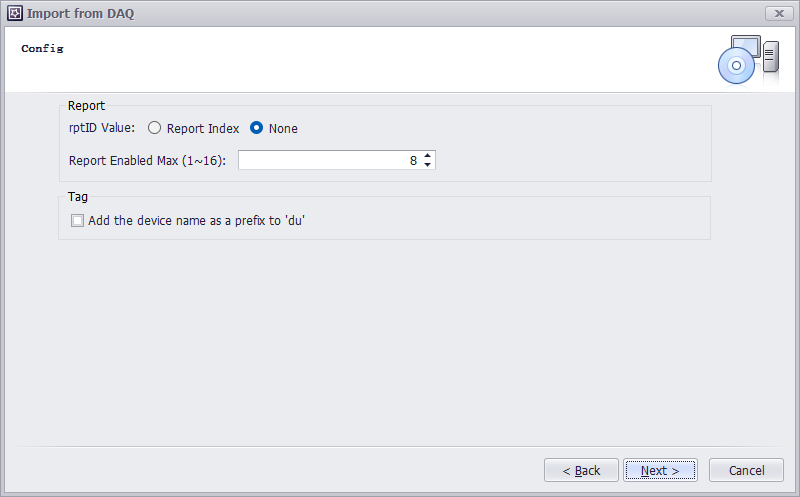The width and height of the screenshot is (800, 497).
Task: Select the None radio button for rptID
Action: (257, 128)
